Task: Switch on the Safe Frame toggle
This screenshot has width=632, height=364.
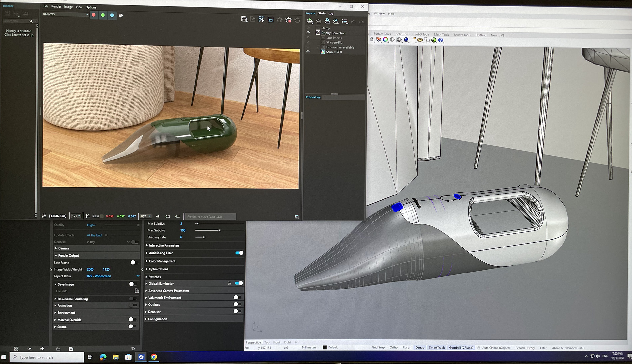Action: 134,262
